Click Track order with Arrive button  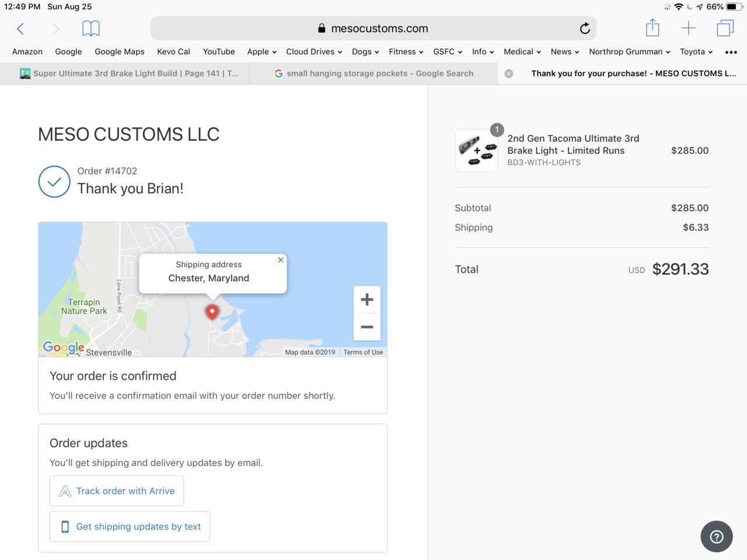click(117, 491)
